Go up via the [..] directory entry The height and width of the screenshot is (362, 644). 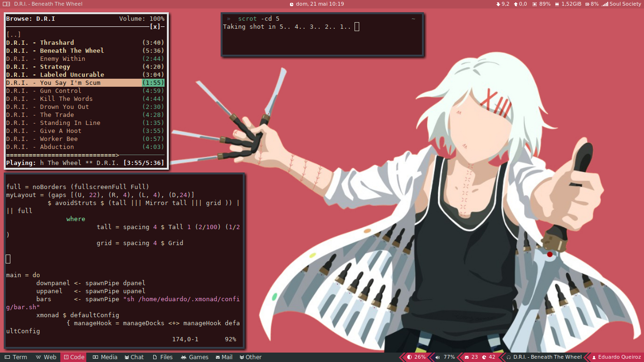coord(14,34)
